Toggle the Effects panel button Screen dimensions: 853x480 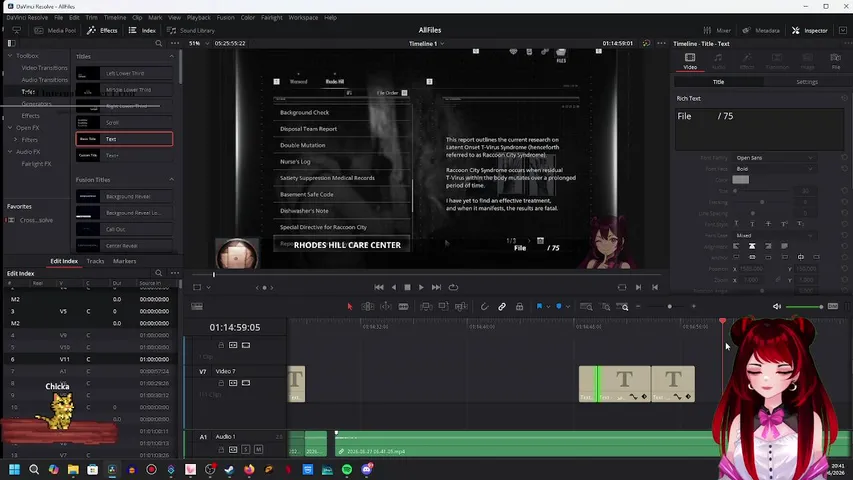(x=102, y=30)
